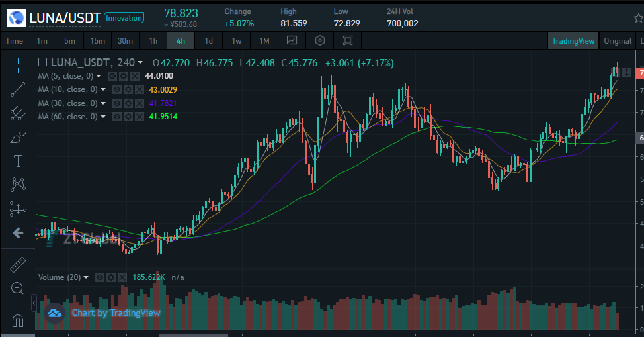
Task: Click the LUNA/USDT pair title
Action: (x=65, y=18)
